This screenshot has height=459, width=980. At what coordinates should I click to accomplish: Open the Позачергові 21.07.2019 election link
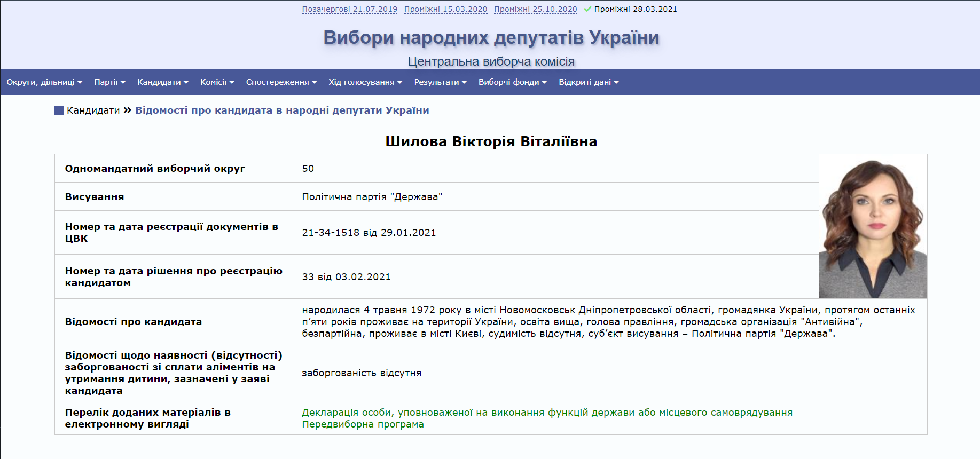tap(350, 9)
